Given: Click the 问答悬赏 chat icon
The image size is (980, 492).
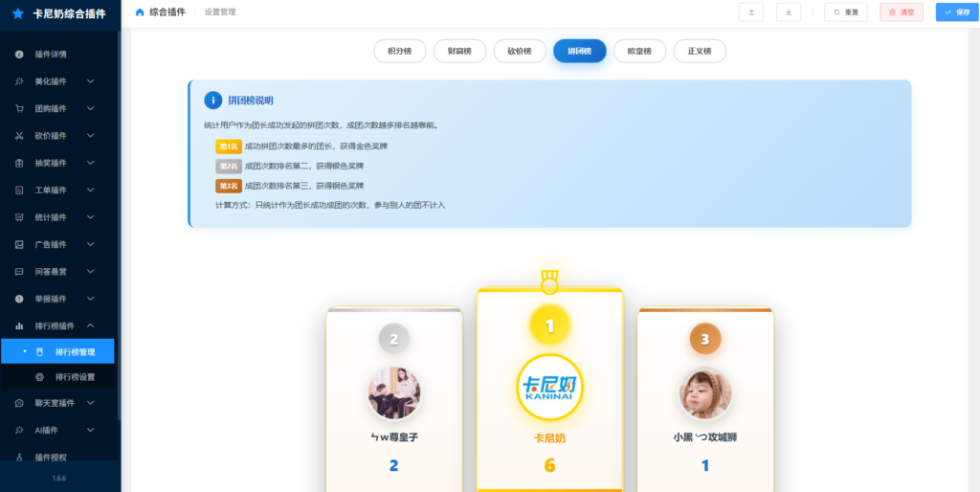Looking at the screenshot, I should pyautogui.click(x=19, y=272).
